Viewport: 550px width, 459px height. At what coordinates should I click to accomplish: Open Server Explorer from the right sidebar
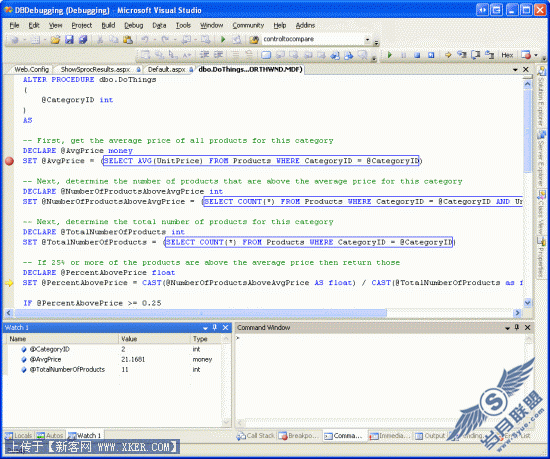tap(542, 158)
